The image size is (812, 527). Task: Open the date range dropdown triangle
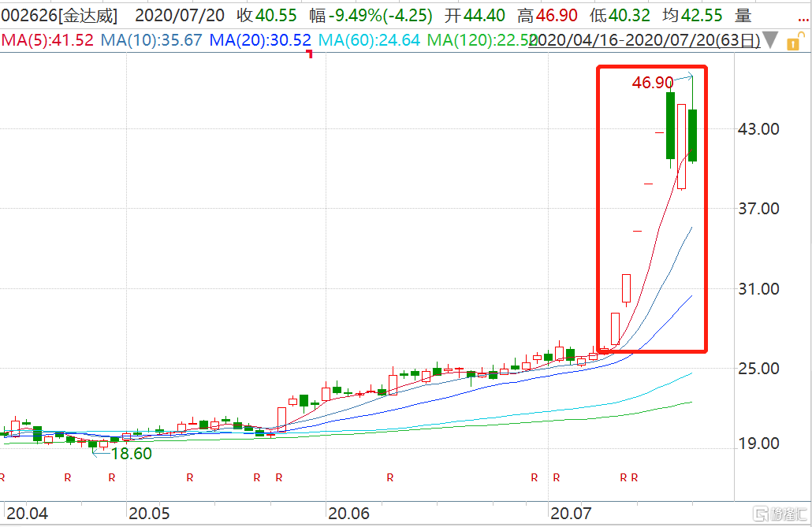click(770, 40)
